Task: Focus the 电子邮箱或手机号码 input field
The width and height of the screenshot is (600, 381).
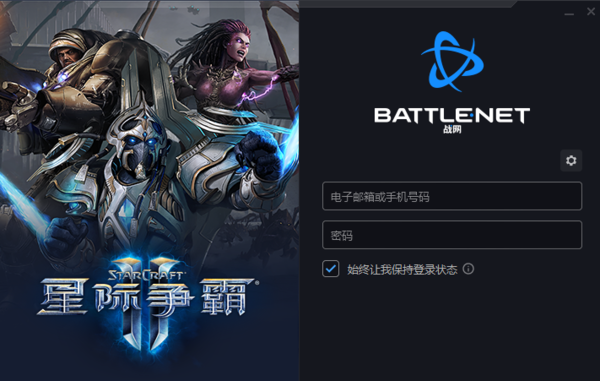Action: click(x=452, y=196)
